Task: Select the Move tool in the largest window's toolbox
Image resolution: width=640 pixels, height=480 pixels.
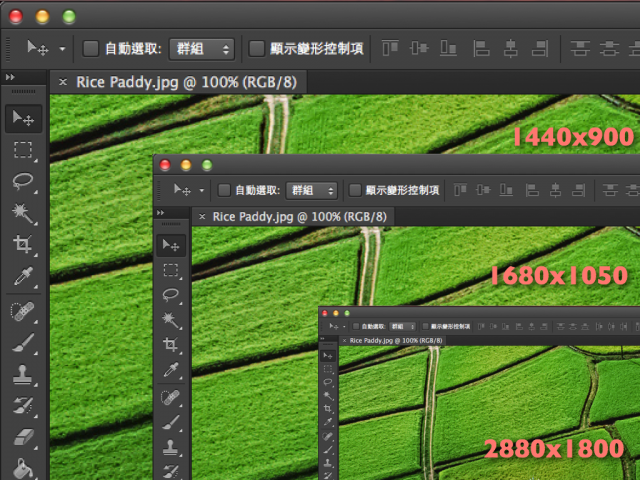Action: [23, 118]
